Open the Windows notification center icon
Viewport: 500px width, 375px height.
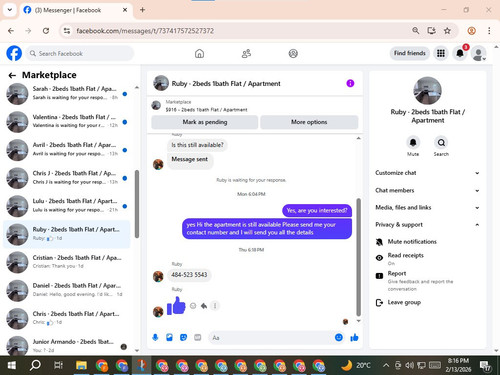[x=485, y=366]
